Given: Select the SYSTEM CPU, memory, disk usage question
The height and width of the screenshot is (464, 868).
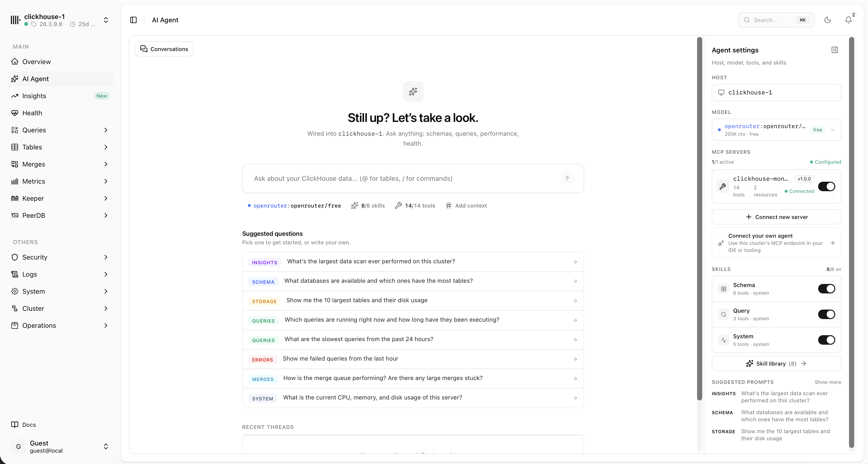Looking at the screenshot, I should pos(413,398).
